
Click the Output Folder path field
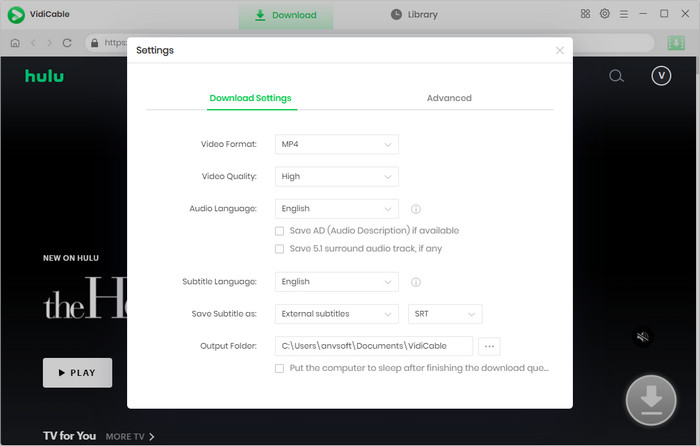(x=374, y=346)
